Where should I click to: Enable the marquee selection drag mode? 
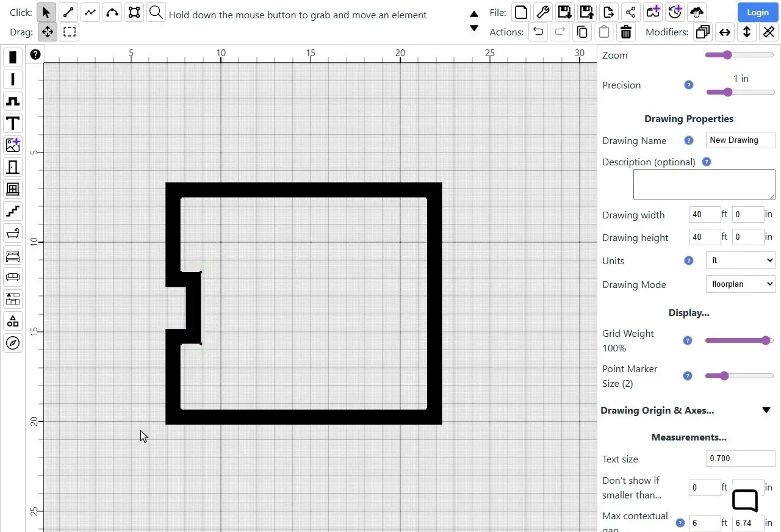click(70, 32)
